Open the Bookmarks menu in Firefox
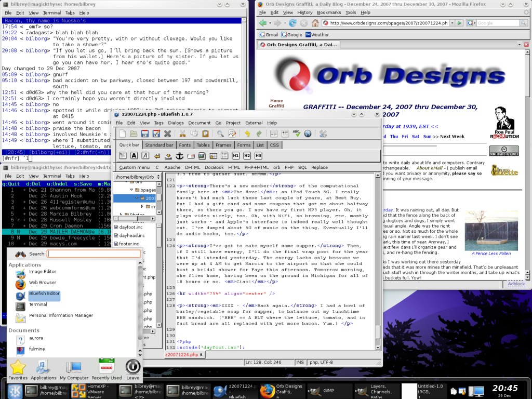This screenshot has width=532, height=399. (329, 12)
